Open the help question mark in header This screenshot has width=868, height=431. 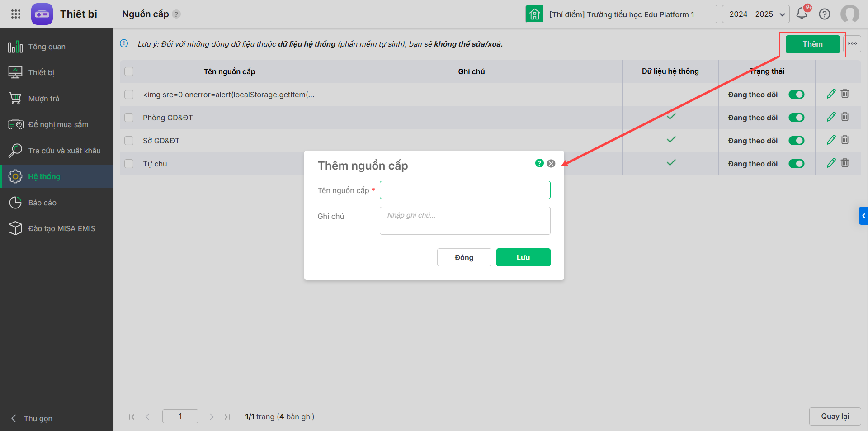(825, 14)
